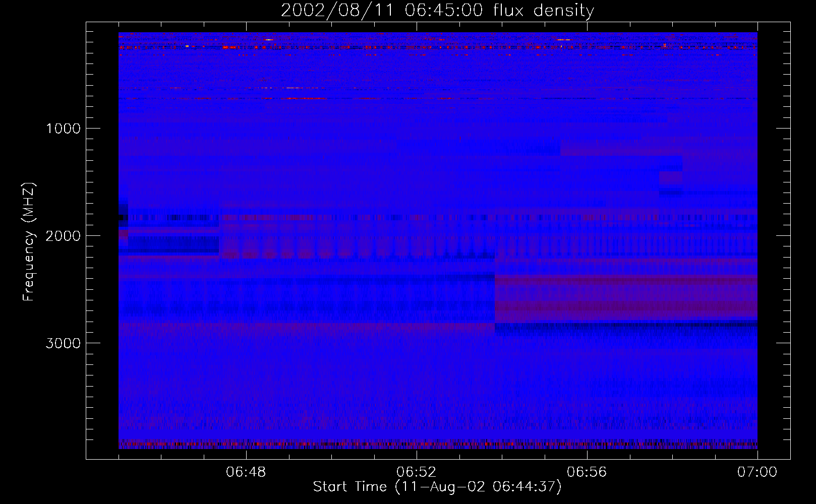
Task: Select the 'Frequency (MHZ)' y-axis label
Action: (29, 242)
